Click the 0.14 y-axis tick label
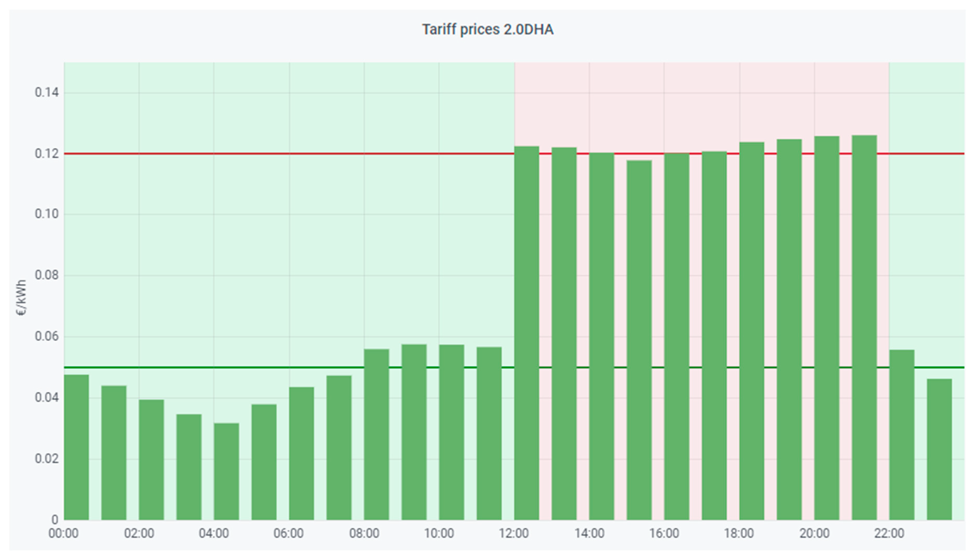The image size is (975, 560). (46, 92)
